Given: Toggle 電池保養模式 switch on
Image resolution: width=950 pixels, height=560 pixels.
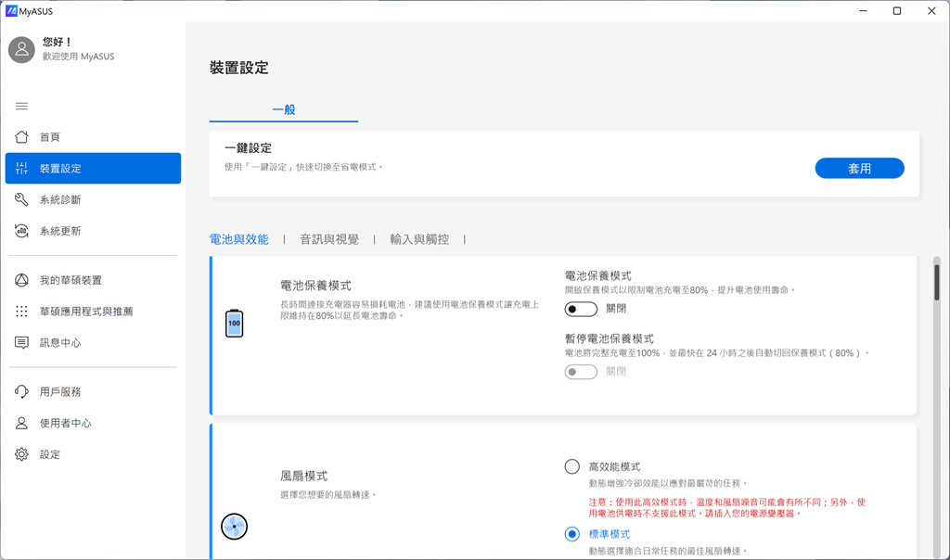Looking at the screenshot, I should point(581,309).
